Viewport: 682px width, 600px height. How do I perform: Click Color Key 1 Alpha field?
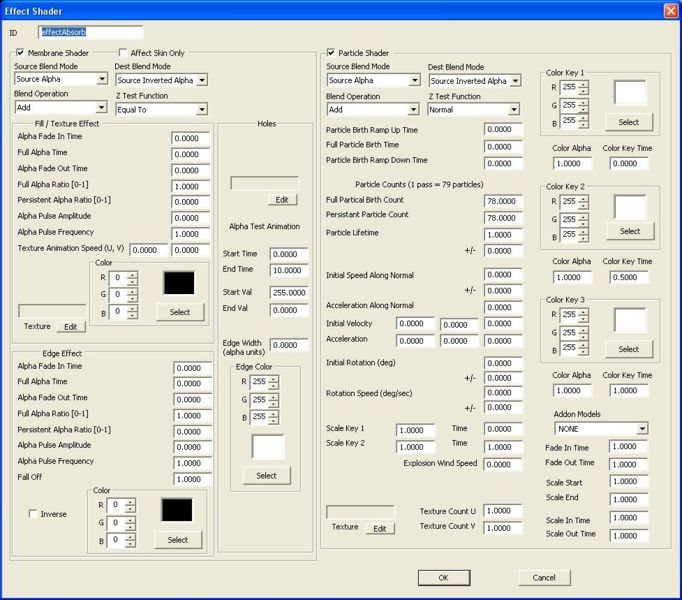point(572,163)
